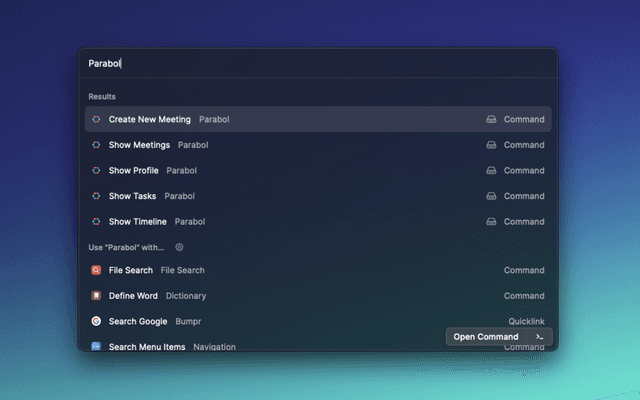Viewport: 640px width, 400px height.
Task: Click the extension icon on Show Meetings row
Action: pyautogui.click(x=491, y=145)
